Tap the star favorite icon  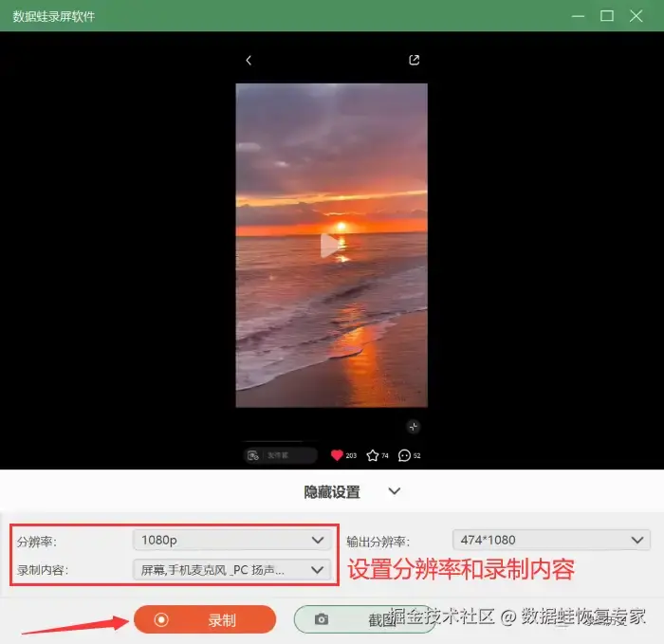pyautogui.click(x=372, y=455)
